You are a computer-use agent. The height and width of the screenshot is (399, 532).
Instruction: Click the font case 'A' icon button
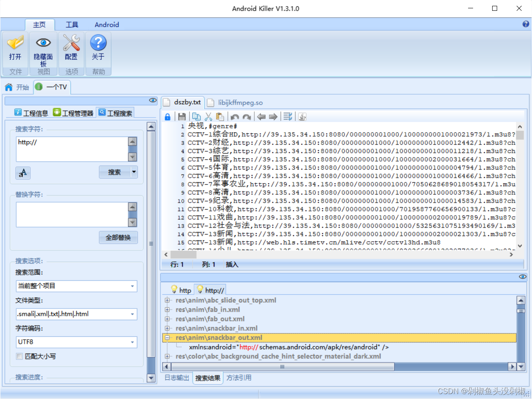pos(23,173)
